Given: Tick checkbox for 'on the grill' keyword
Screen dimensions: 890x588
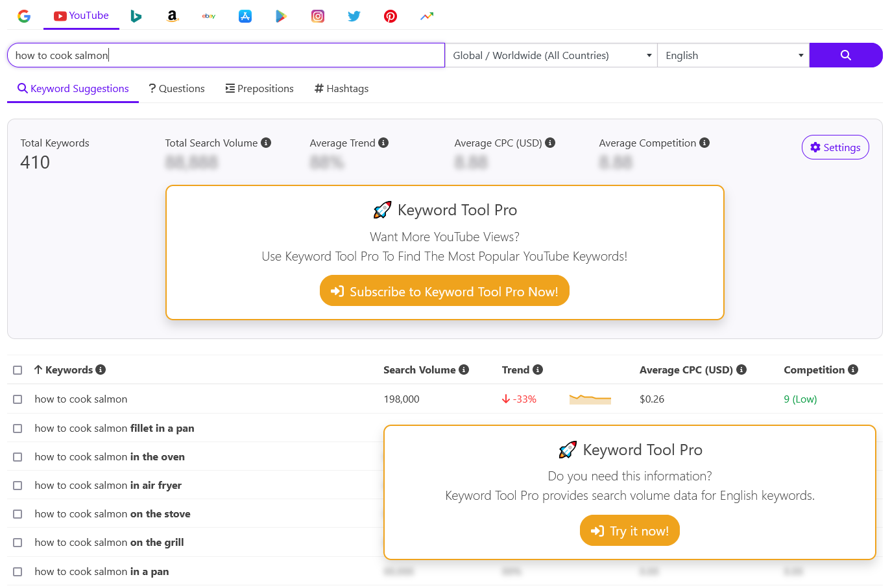Looking at the screenshot, I should [x=18, y=543].
